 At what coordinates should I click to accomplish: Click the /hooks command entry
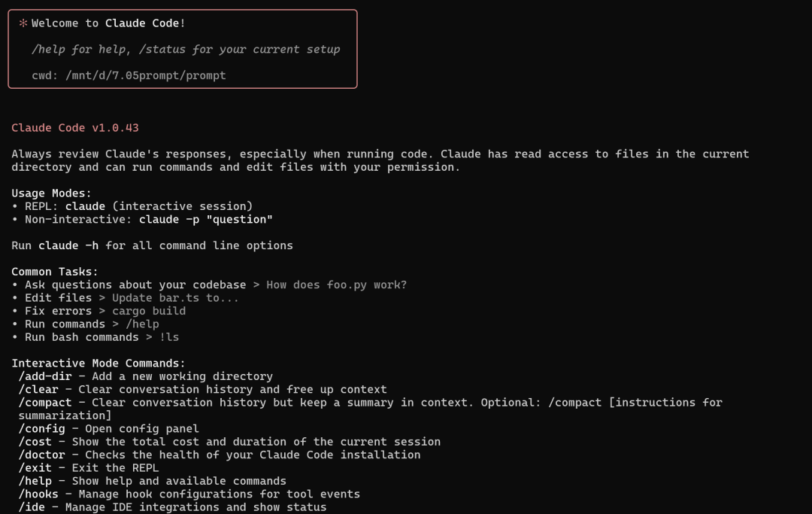click(189, 494)
